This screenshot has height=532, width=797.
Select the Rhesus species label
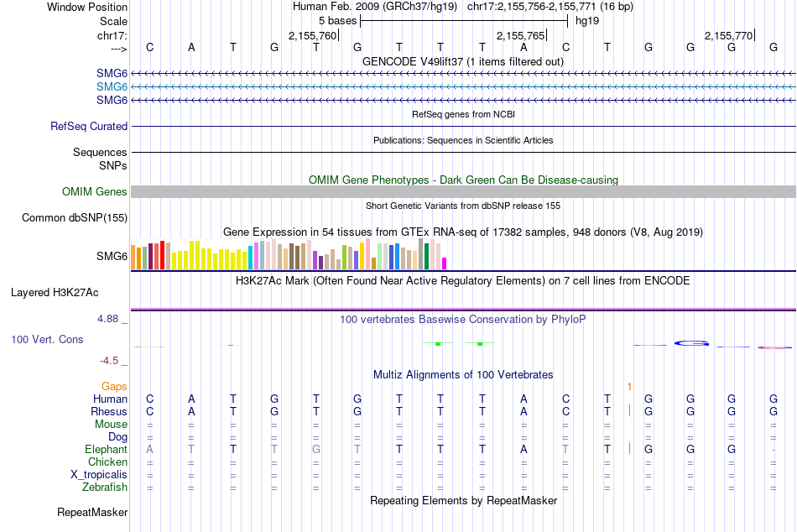(109, 411)
